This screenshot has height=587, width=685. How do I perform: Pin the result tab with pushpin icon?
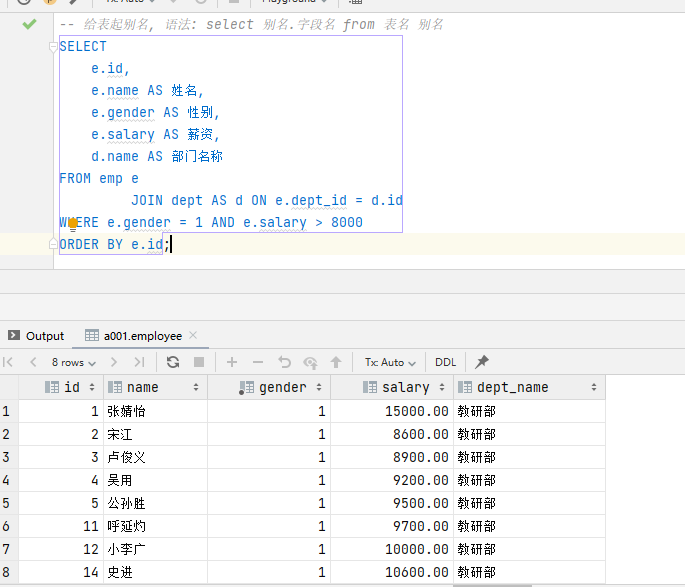point(482,362)
